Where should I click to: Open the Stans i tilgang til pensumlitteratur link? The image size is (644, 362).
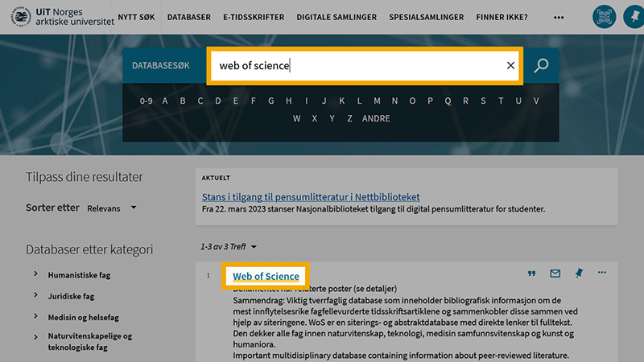[310, 197]
